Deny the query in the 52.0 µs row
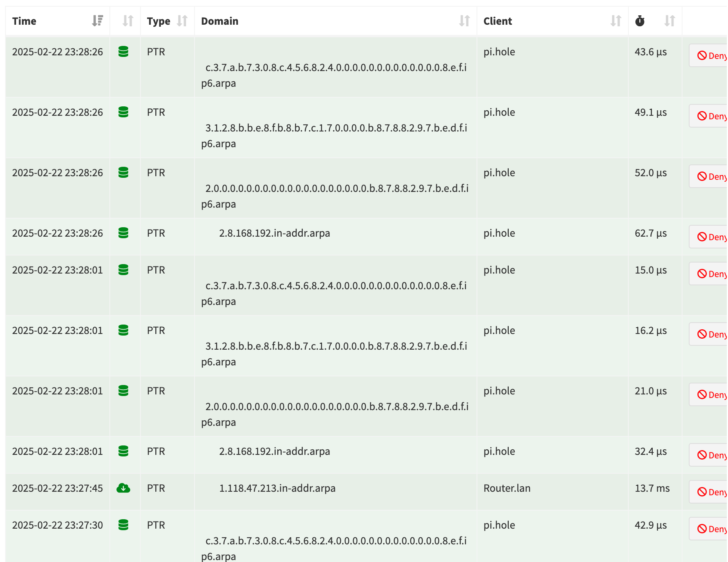The height and width of the screenshot is (562, 728). pyautogui.click(x=708, y=177)
